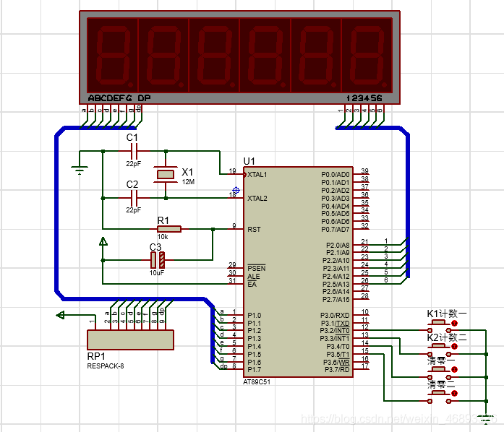Select the RP1 RESPACK-8 resistor pack
The height and width of the screenshot is (432, 504).
tap(130, 340)
